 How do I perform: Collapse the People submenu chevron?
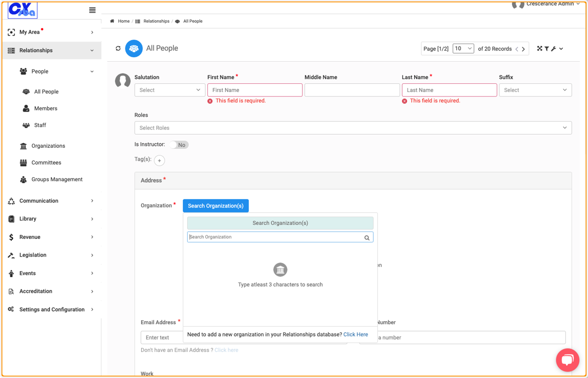tap(92, 71)
